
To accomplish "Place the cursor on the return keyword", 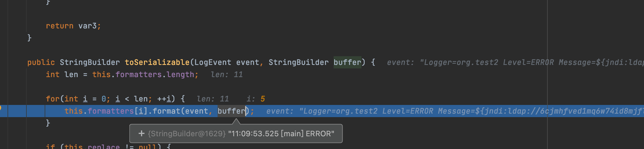I will (59, 26).
